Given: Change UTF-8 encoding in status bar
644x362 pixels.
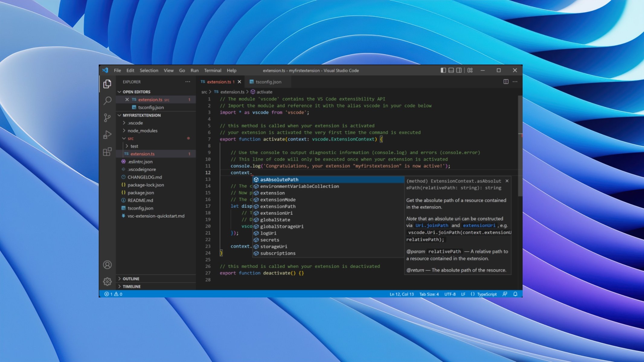Looking at the screenshot, I should (450, 294).
